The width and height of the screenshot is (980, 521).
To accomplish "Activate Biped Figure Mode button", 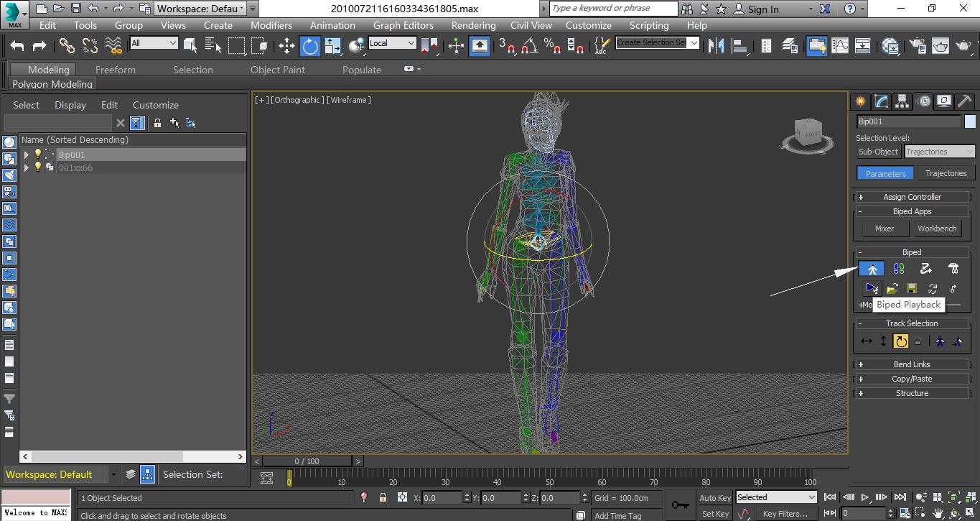I will point(872,269).
